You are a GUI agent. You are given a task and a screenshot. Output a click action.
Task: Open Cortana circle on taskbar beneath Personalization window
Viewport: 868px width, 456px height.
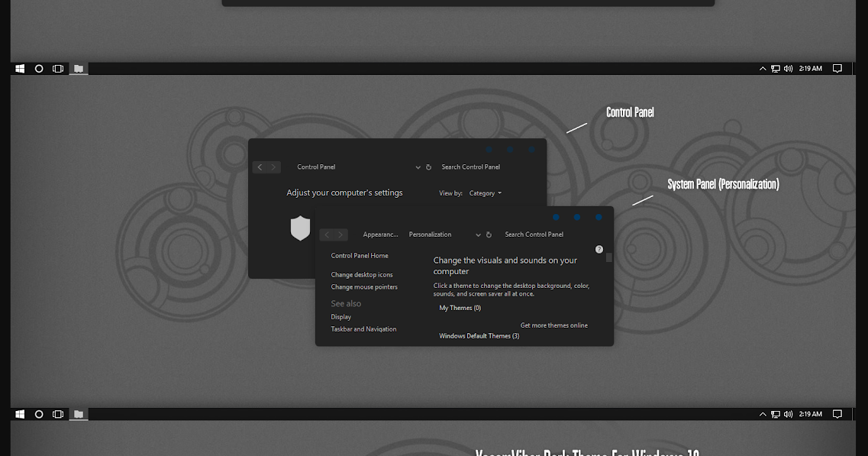pyautogui.click(x=39, y=414)
